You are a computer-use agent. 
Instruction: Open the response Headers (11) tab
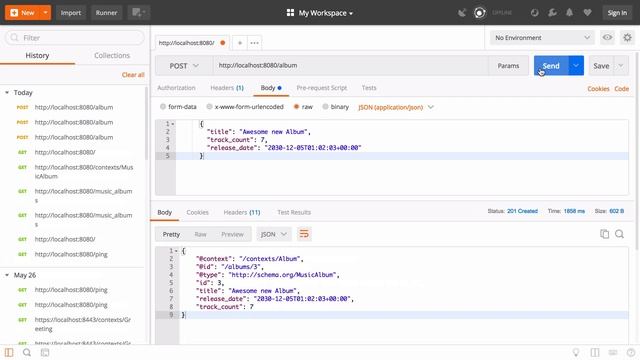pos(242,212)
